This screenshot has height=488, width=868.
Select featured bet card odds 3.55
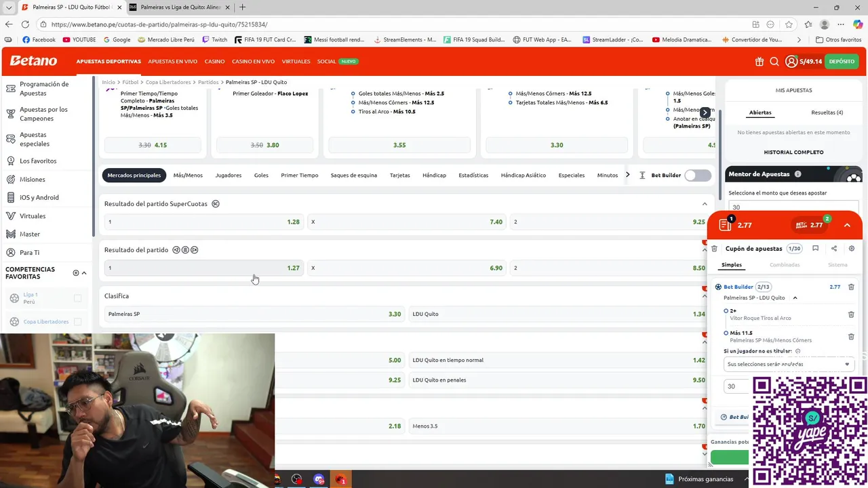point(399,145)
